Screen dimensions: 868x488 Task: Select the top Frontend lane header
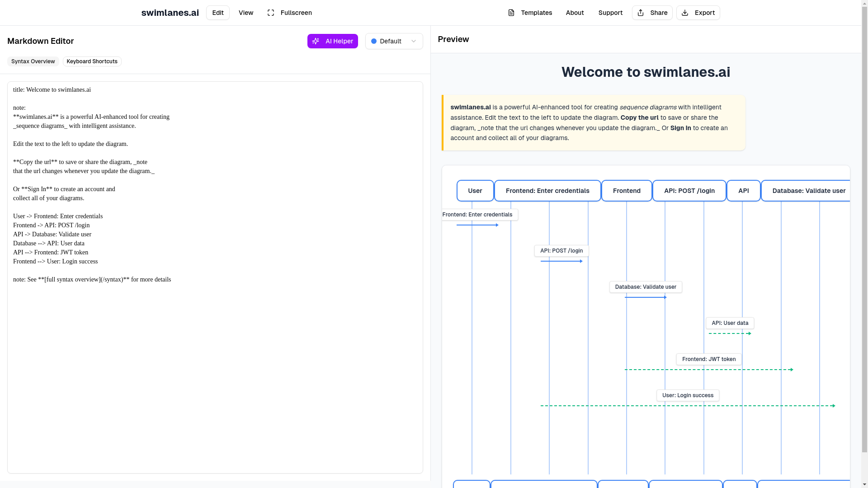click(x=627, y=191)
